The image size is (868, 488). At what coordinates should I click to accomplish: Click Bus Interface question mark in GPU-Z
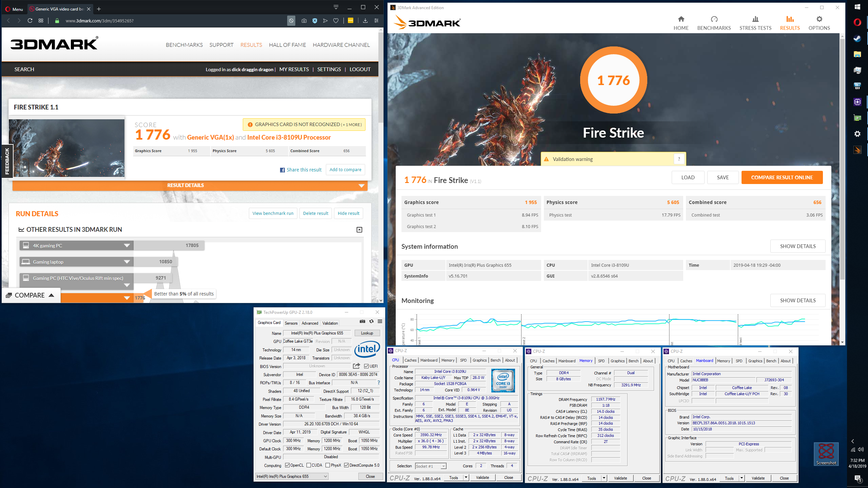[379, 383]
